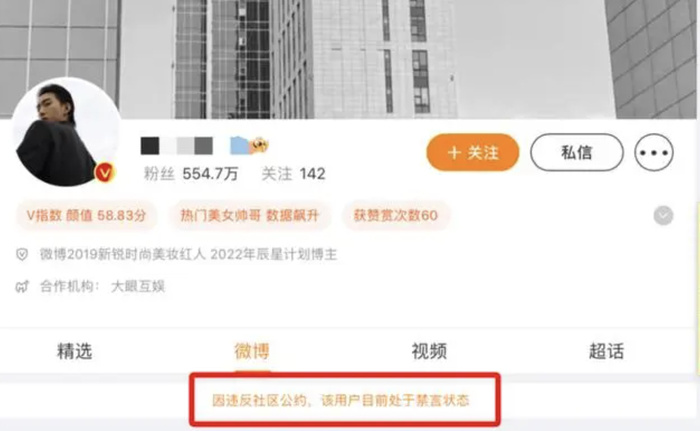This screenshot has width=700, height=431.
Task: Click the building cover banner image
Action: 350,59
